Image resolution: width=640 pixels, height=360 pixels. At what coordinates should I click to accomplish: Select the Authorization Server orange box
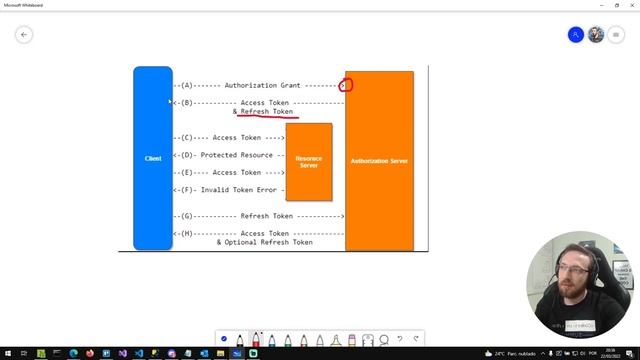[379, 161]
